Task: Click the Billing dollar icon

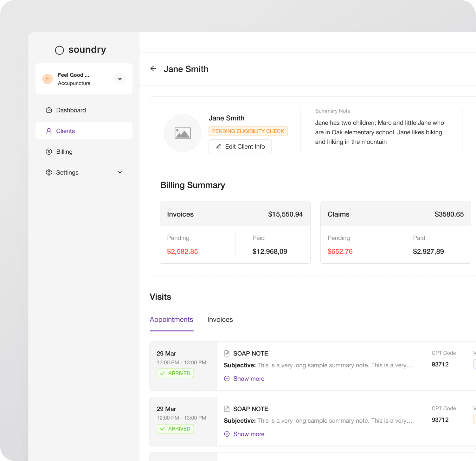Action: pyautogui.click(x=49, y=152)
